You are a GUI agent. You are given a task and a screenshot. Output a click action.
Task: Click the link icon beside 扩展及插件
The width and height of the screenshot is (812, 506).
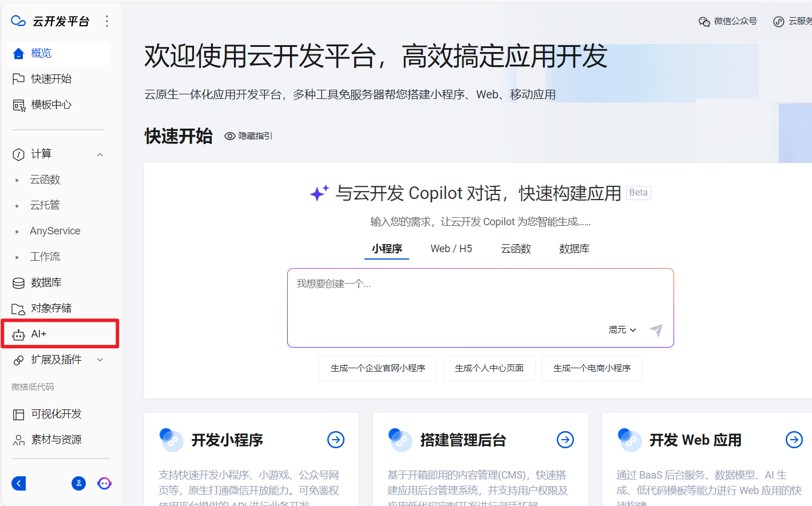point(18,360)
